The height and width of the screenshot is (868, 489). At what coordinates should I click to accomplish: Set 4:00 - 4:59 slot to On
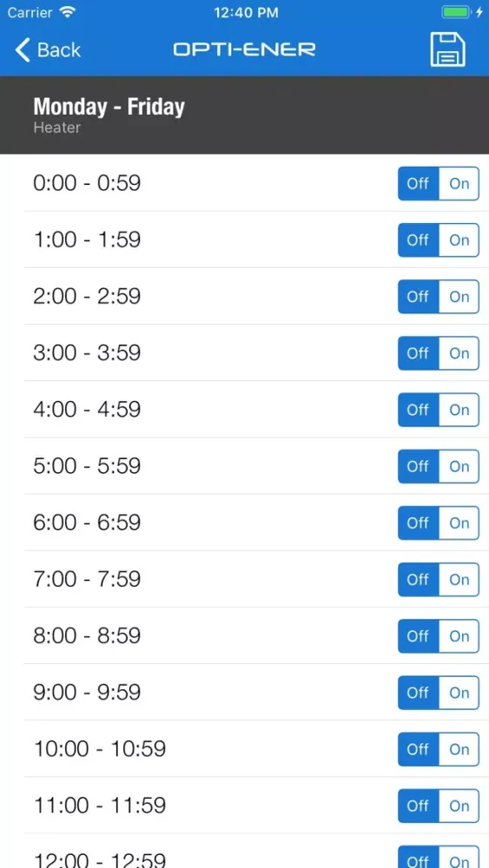click(x=459, y=410)
